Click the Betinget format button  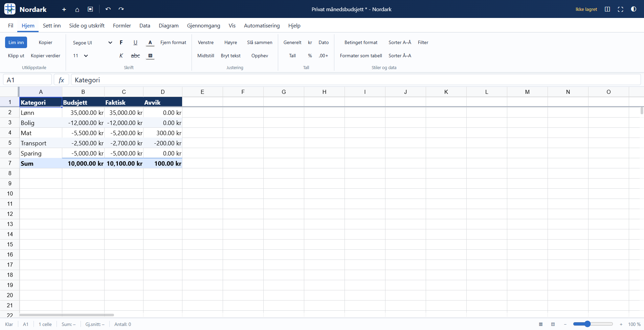[x=361, y=42]
